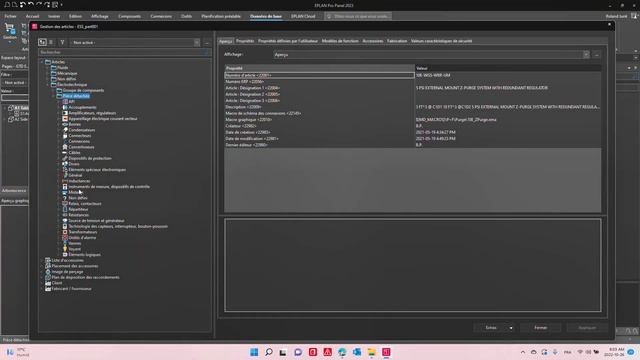Screen dimensions: 640x360
Task: Collapse the Électrotechnique folder
Action: pos(48,84)
